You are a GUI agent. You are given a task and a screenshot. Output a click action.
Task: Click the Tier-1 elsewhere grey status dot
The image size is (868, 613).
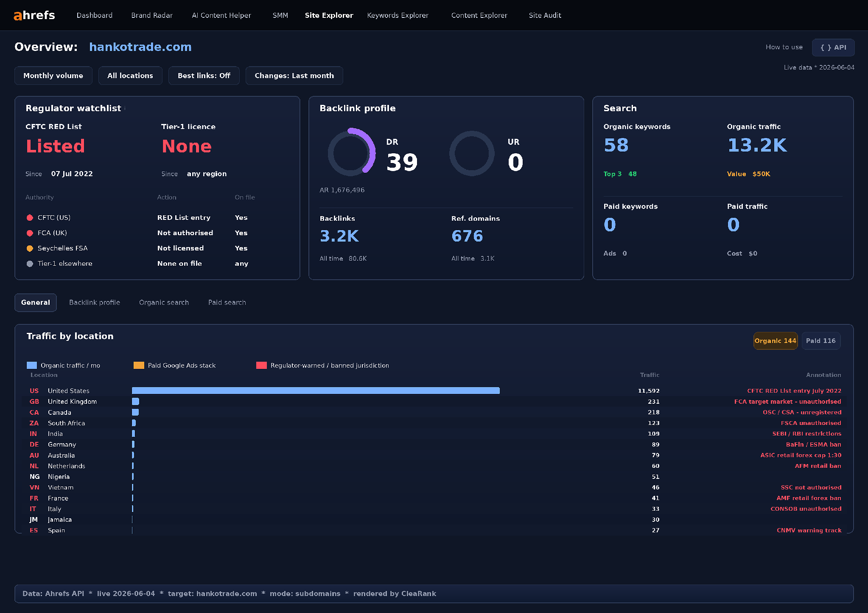(x=30, y=264)
